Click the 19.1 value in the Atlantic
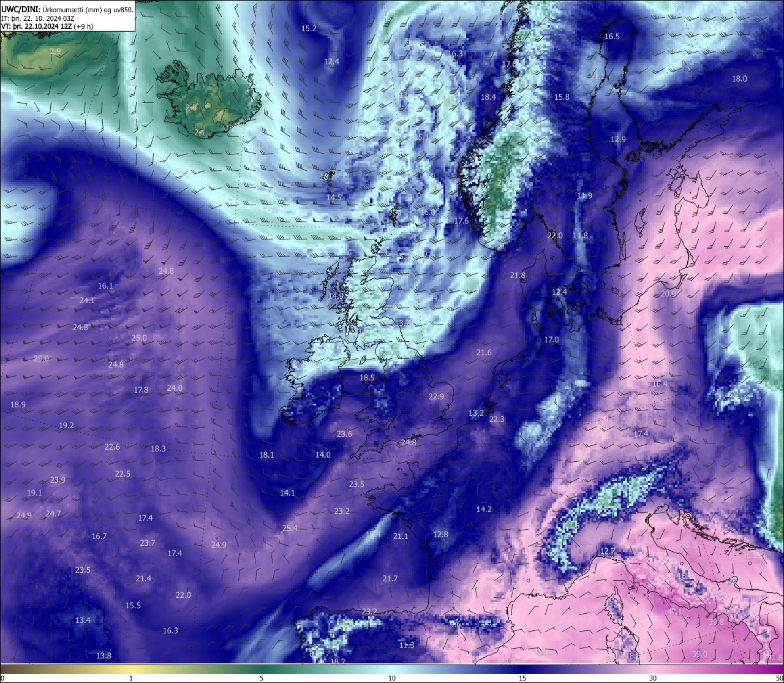 coord(34,493)
